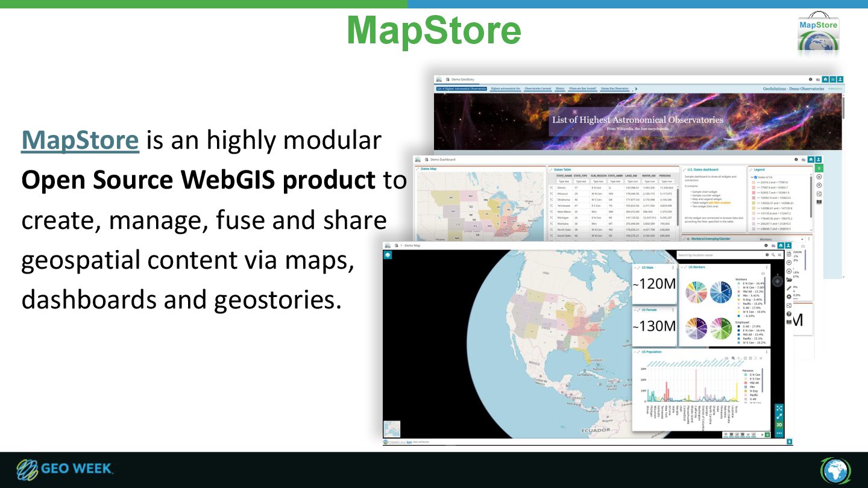Click the open folder icon in map sidebar
Image resolution: width=868 pixels, height=488 pixels.
click(789, 280)
